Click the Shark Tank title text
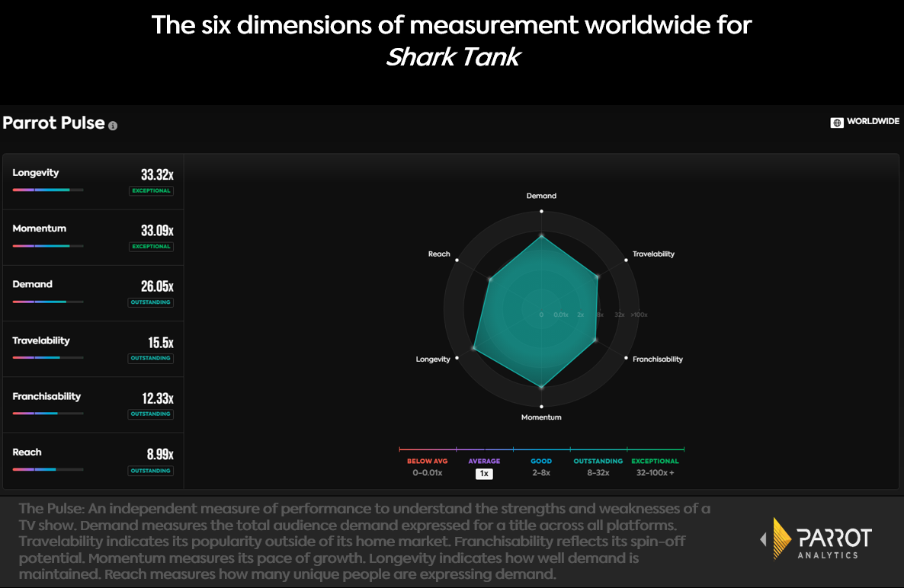The image size is (904, 588). (x=454, y=57)
